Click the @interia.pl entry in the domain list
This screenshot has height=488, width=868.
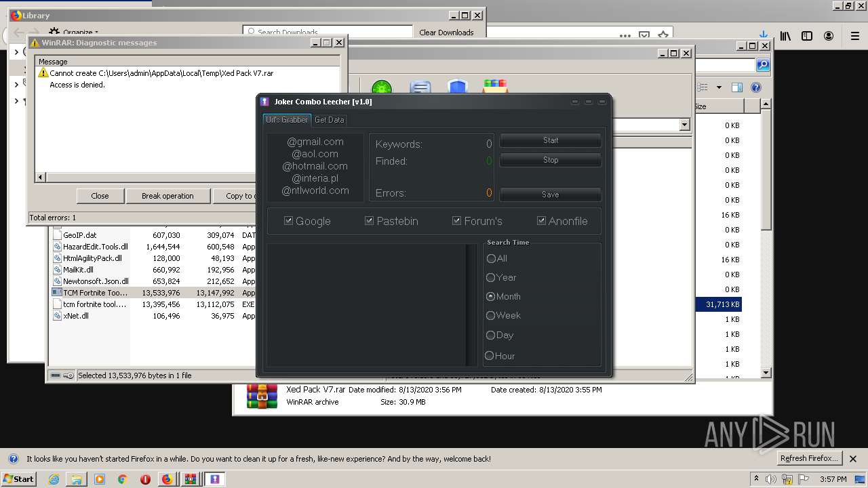coord(315,178)
